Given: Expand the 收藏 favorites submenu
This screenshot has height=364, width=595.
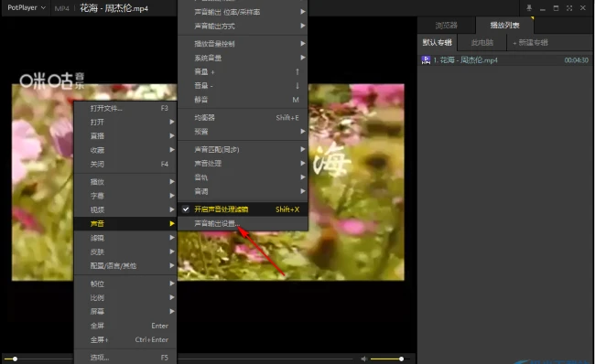Looking at the screenshot, I should click(125, 150).
